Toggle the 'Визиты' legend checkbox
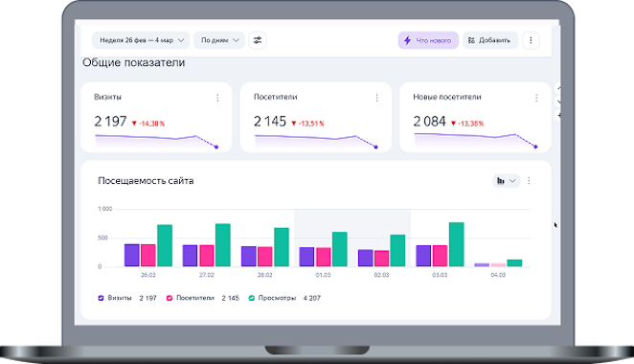This screenshot has width=634, height=364. [102, 298]
